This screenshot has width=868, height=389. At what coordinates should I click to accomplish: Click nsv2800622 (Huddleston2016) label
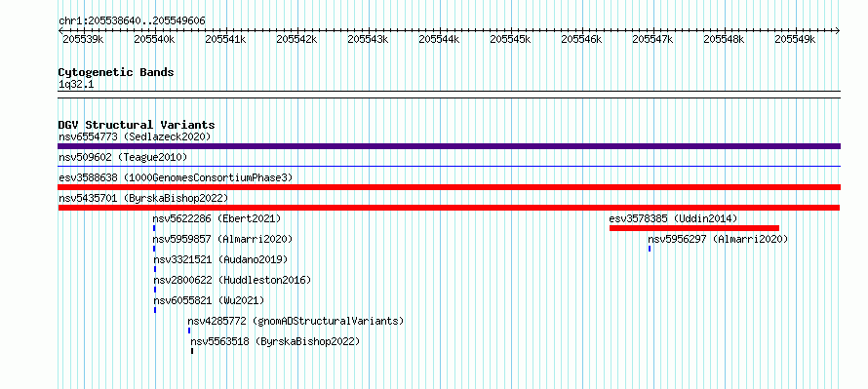pos(232,280)
